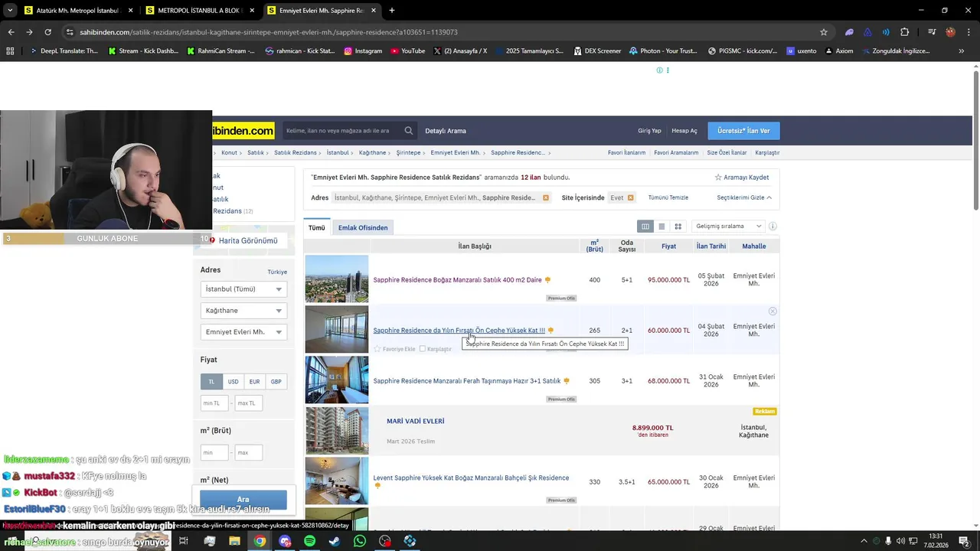Select EUR currency toggle
Image resolution: width=980 pixels, height=551 pixels.
click(x=254, y=381)
